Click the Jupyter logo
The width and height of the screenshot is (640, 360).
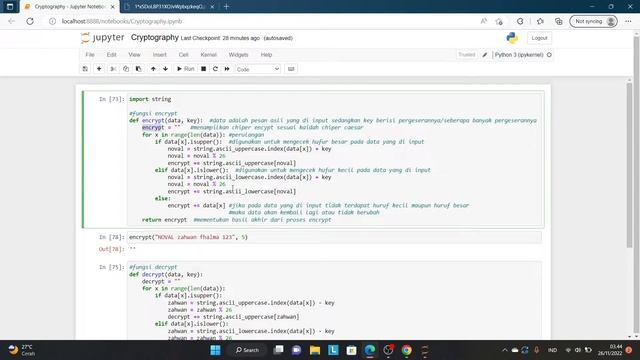point(102,38)
